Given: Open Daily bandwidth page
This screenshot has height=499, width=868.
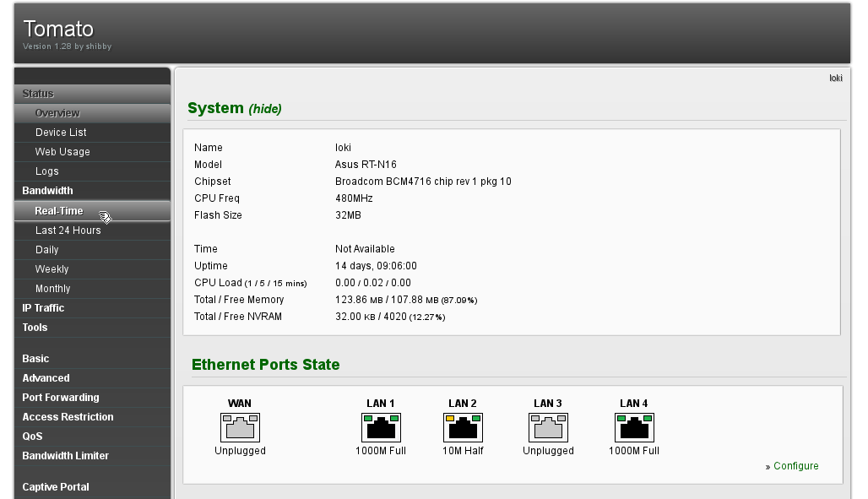Looking at the screenshot, I should (92, 250).
